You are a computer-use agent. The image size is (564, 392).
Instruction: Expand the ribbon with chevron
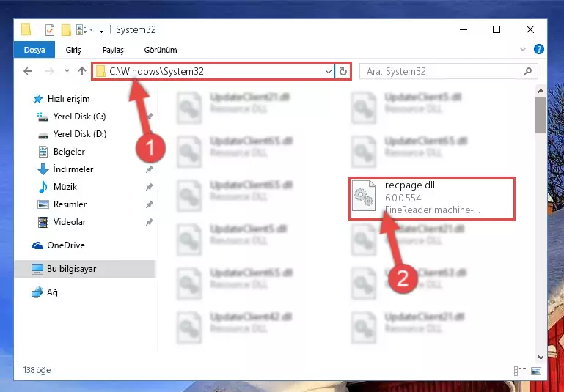(523, 49)
